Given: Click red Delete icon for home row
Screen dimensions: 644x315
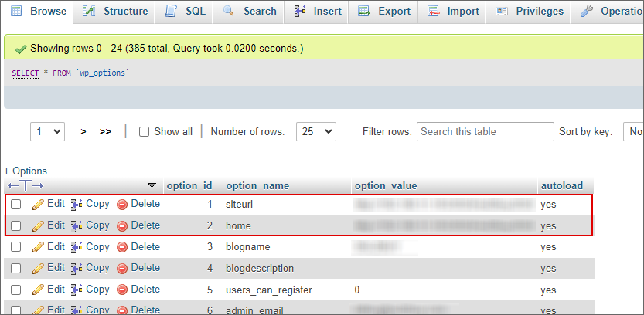Looking at the screenshot, I should (122, 225).
